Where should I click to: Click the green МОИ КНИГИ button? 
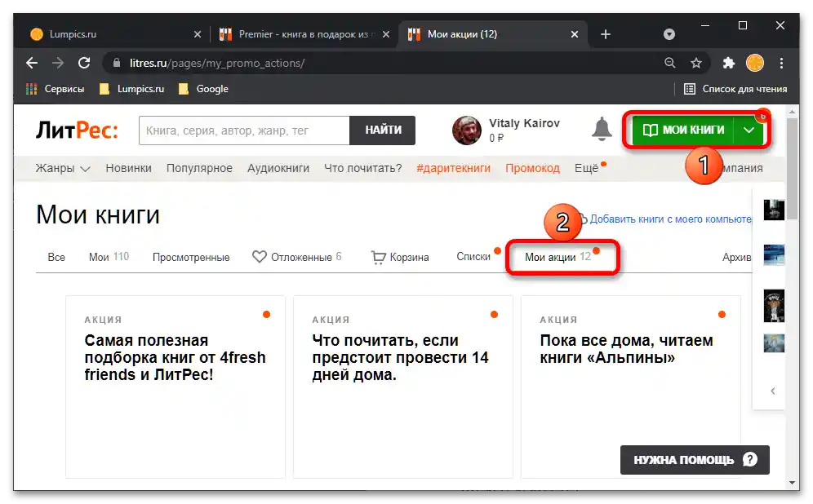click(683, 130)
